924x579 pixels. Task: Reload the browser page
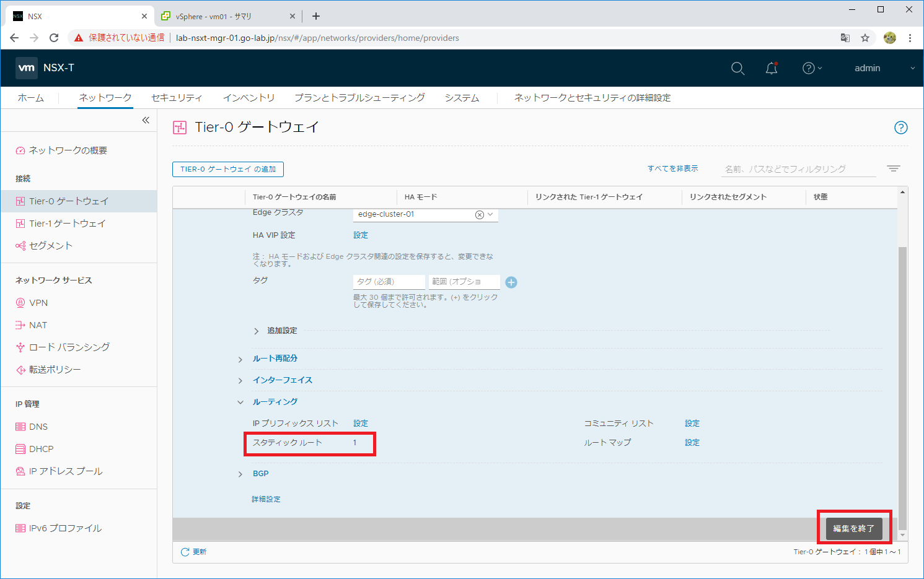[54, 38]
